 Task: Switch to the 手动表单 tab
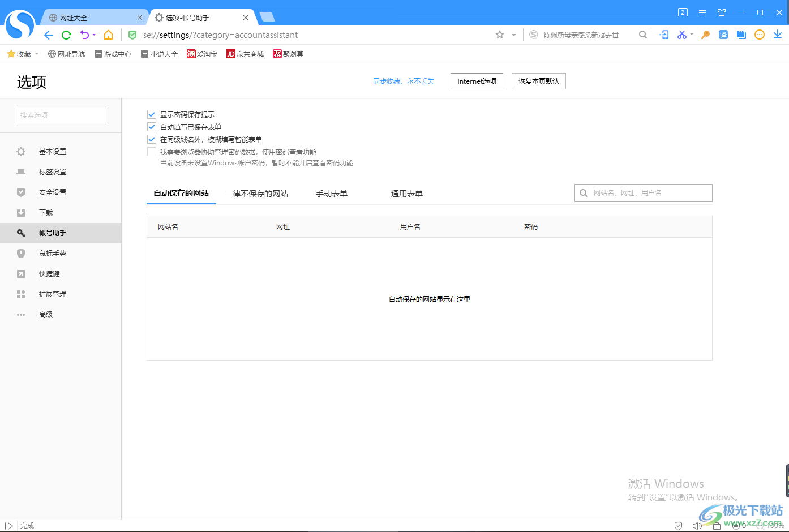(x=332, y=194)
